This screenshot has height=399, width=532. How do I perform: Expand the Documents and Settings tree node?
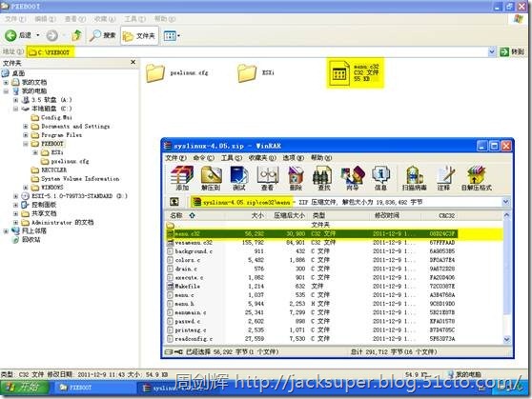[x=26, y=127]
